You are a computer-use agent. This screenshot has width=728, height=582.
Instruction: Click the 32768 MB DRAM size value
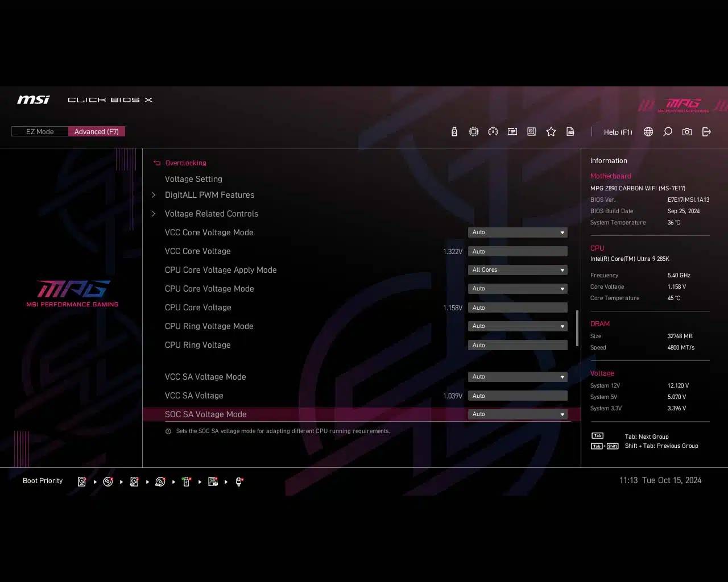[x=680, y=336]
